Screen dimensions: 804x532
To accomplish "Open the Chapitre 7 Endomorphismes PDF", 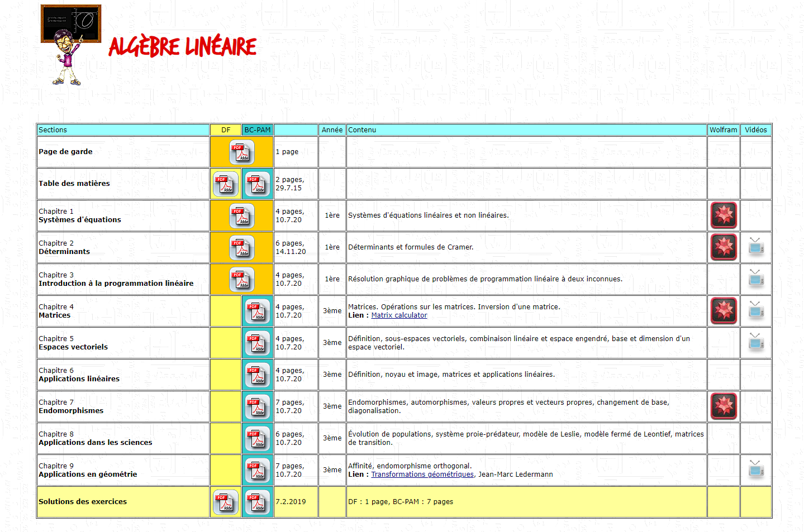I will point(258,406).
